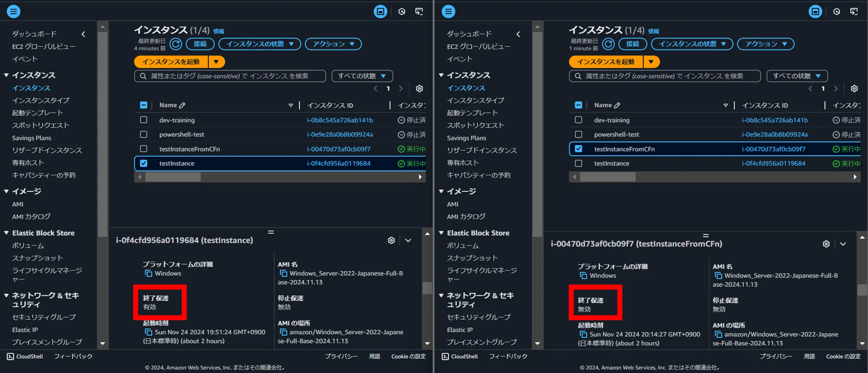Click the hexagon icon in right window header
This screenshot has width=868, height=373.
pos(836,12)
